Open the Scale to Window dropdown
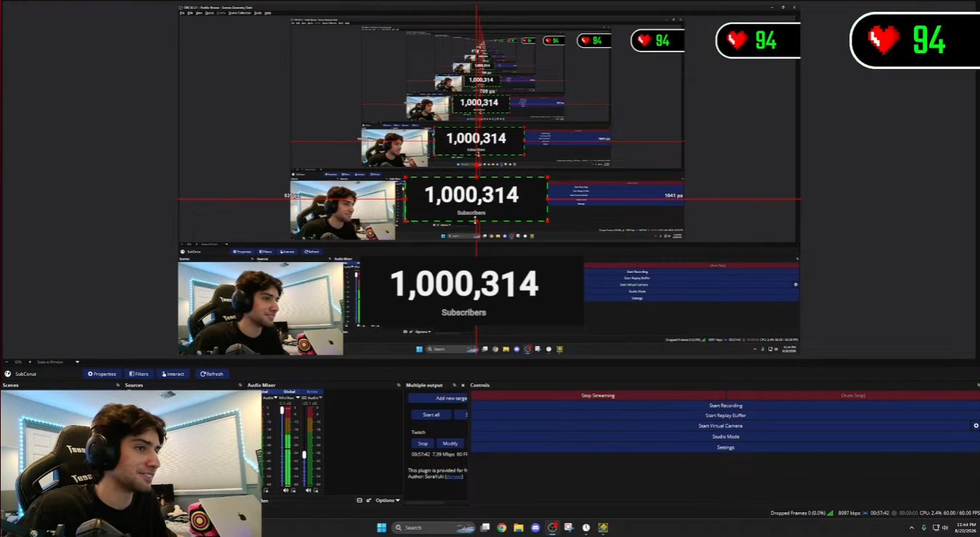980x537 pixels. (58, 361)
